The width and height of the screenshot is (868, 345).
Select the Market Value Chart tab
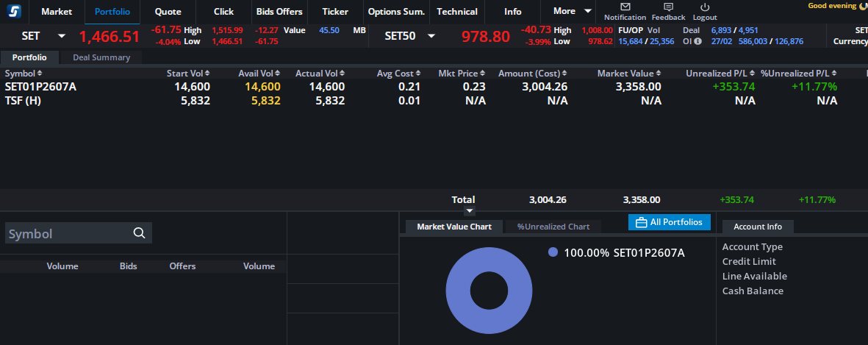click(454, 227)
